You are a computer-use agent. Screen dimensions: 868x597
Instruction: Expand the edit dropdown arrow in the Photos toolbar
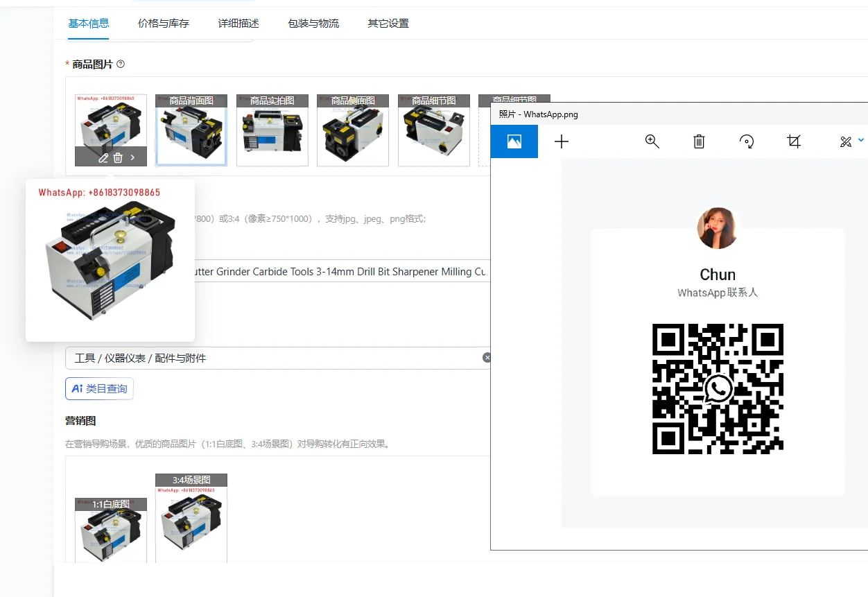coord(861,140)
